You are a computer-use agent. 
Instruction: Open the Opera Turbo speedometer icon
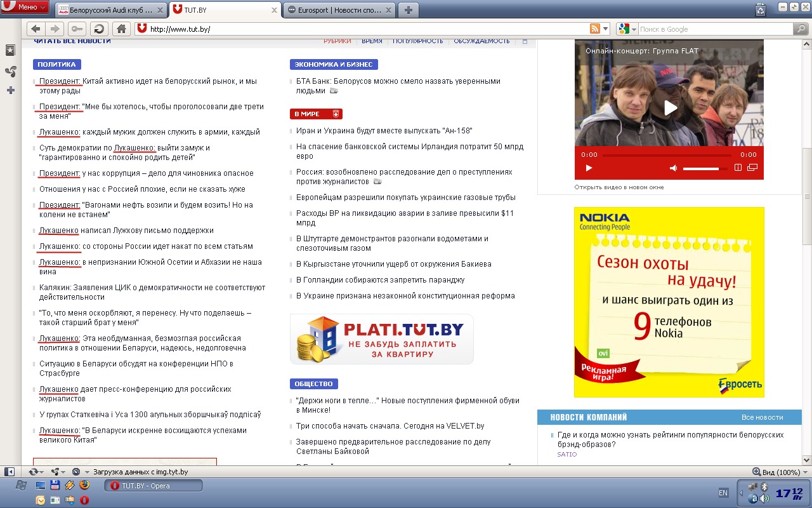point(76,472)
